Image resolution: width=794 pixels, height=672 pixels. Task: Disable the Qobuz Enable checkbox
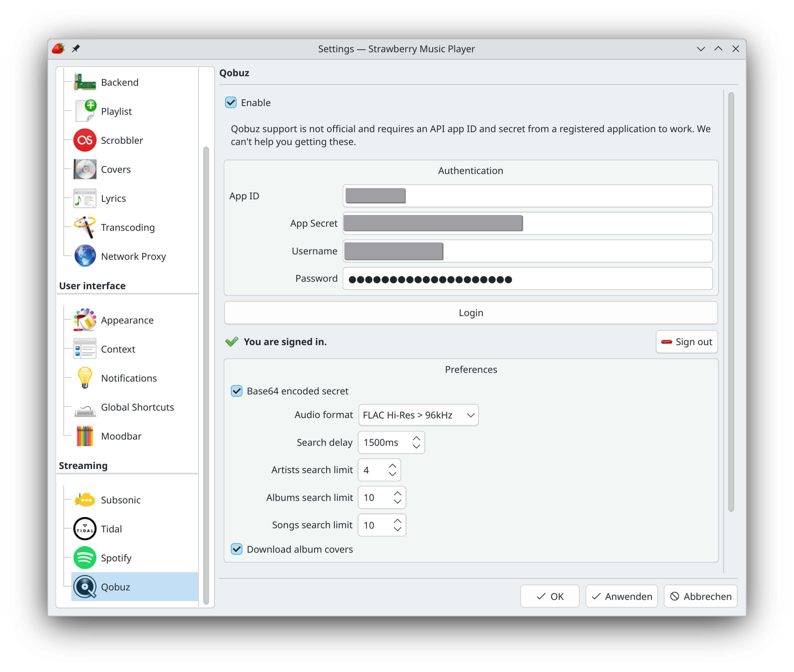pos(231,103)
